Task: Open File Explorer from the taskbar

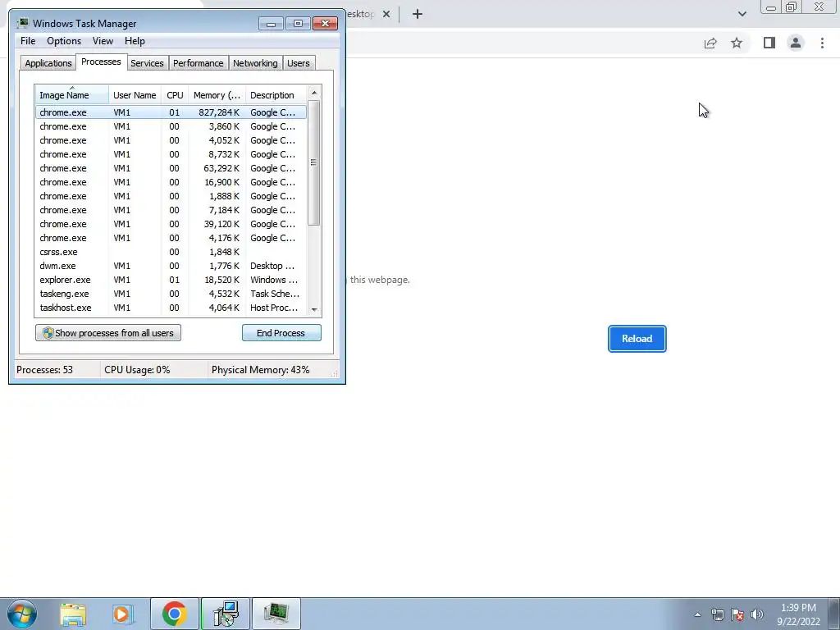Action: (73, 614)
